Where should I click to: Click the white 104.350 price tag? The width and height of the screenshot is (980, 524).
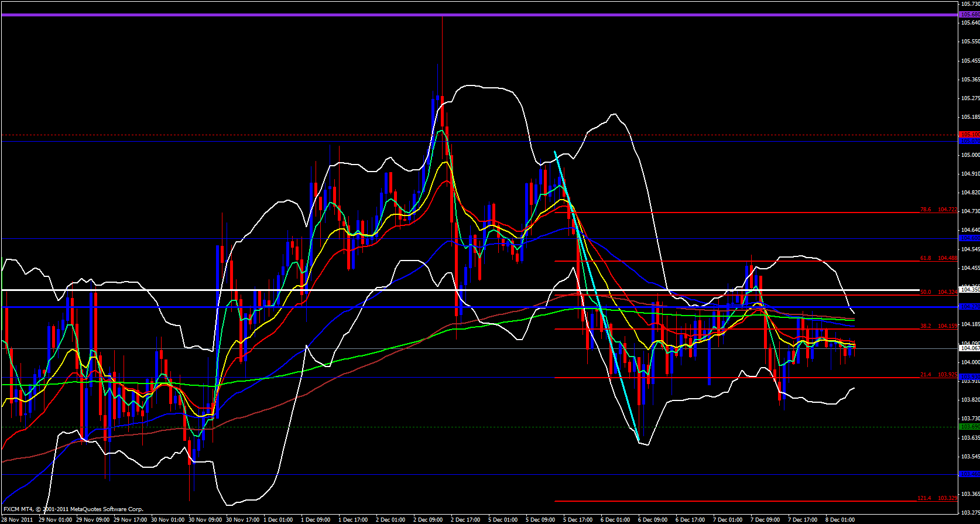click(969, 289)
